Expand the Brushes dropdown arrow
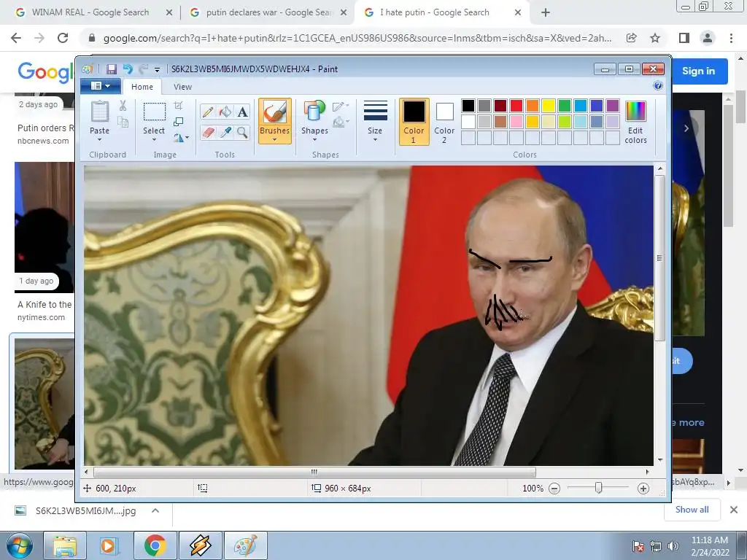 click(x=275, y=140)
